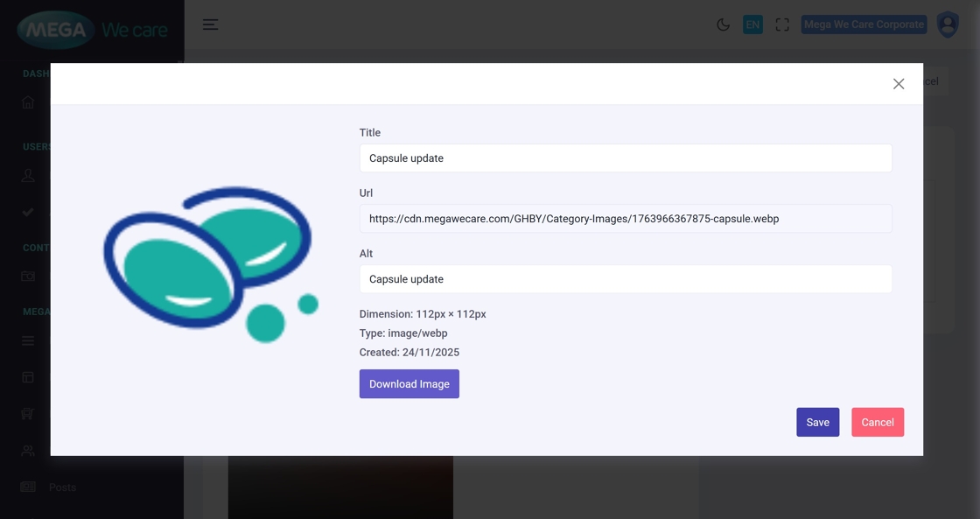Open the EN language selector
This screenshot has width=980, height=519.
click(x=752, y=25)
